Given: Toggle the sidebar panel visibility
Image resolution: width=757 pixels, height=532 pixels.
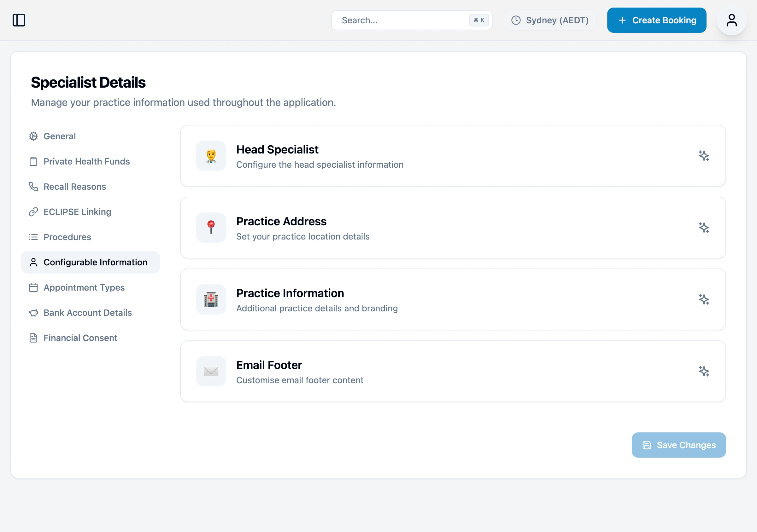Looking at the screenshot, I should (19, 20).
